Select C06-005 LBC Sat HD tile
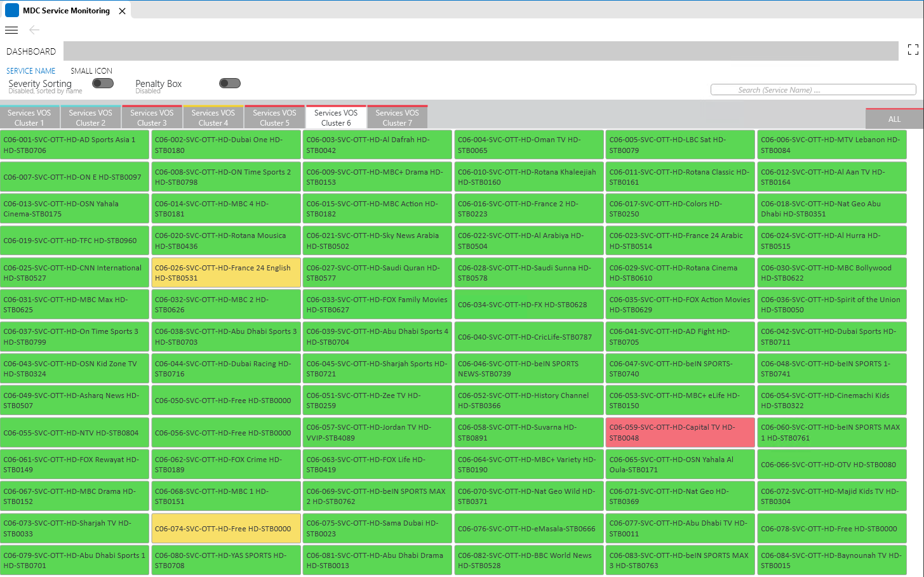Viewport: 924px width, 577px height. (x=680, y=145)
